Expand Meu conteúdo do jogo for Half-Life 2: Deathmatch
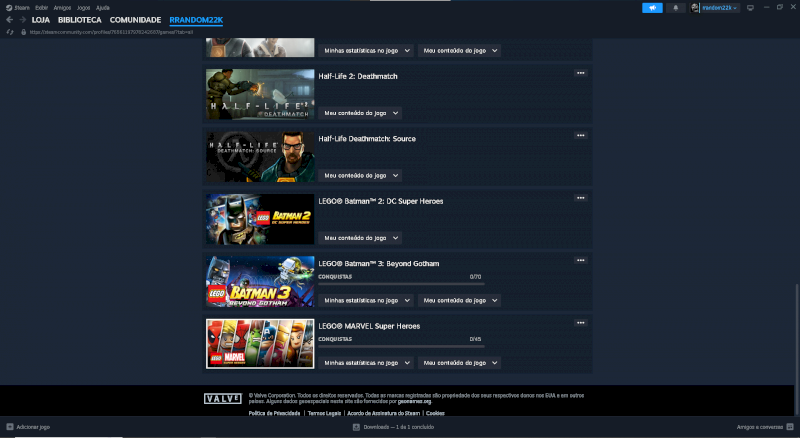The image size is (800, 438). tap(360, 113)
